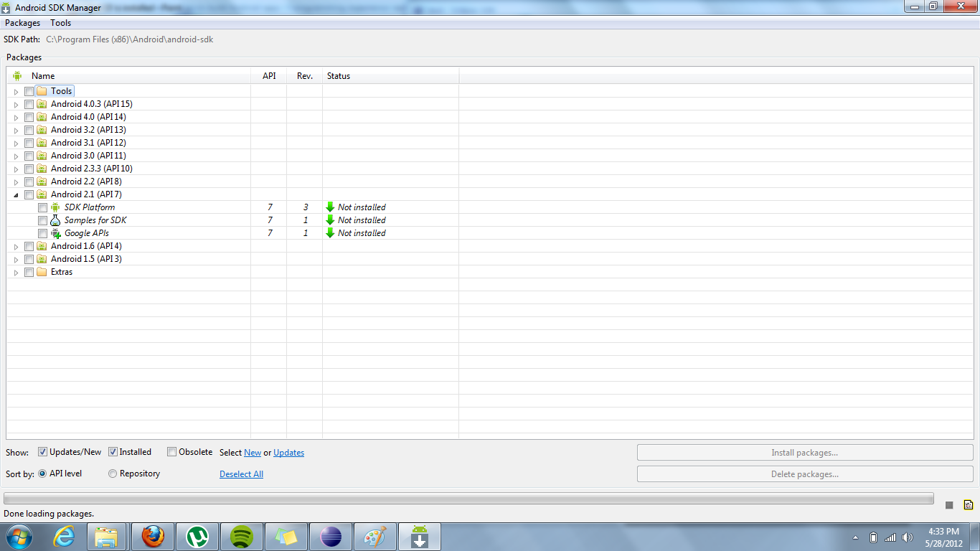
Task: Click the green download arrow for SDK Platform
Action: tap(330, 207)
